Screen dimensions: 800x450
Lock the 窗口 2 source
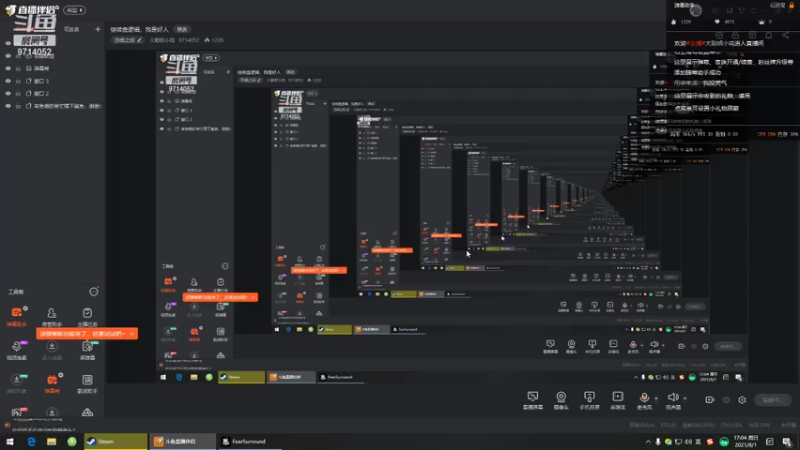[x=18, y=93]
